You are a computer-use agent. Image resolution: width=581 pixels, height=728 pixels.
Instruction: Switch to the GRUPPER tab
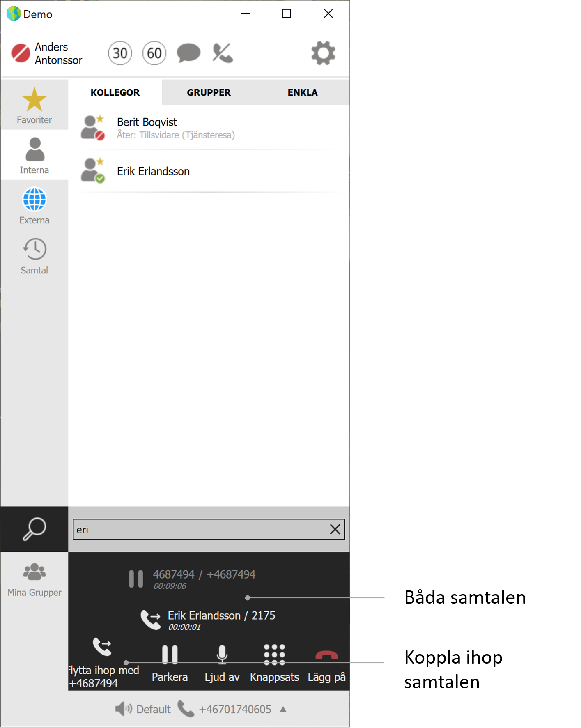209,92
